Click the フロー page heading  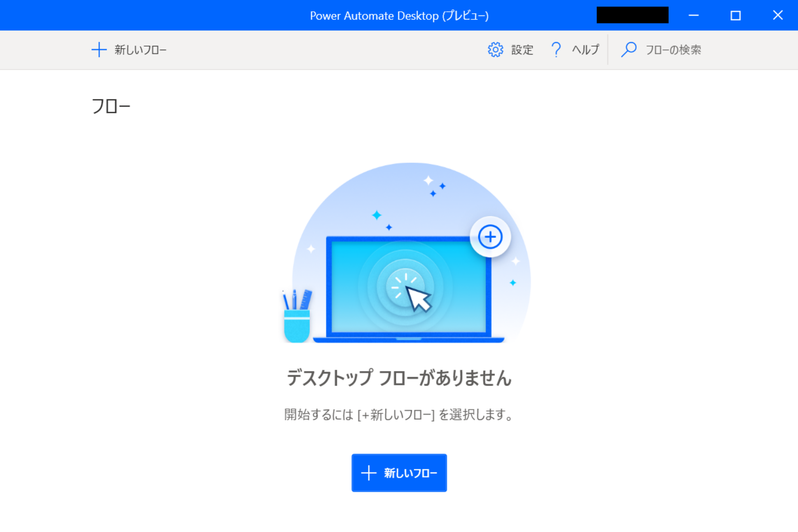pos(111,106)
